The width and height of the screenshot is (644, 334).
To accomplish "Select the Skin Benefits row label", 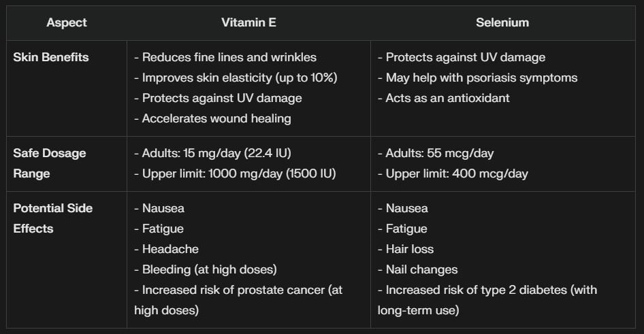I will [x=51, y=57].
